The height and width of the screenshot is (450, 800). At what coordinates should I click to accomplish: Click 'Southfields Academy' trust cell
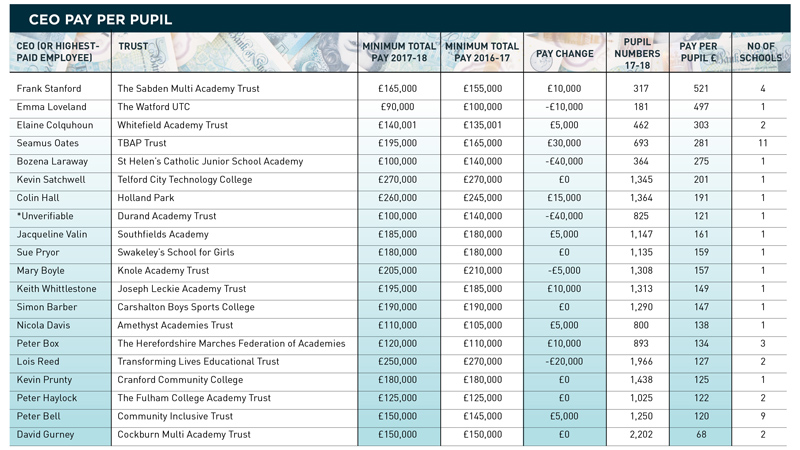point(163,235)
